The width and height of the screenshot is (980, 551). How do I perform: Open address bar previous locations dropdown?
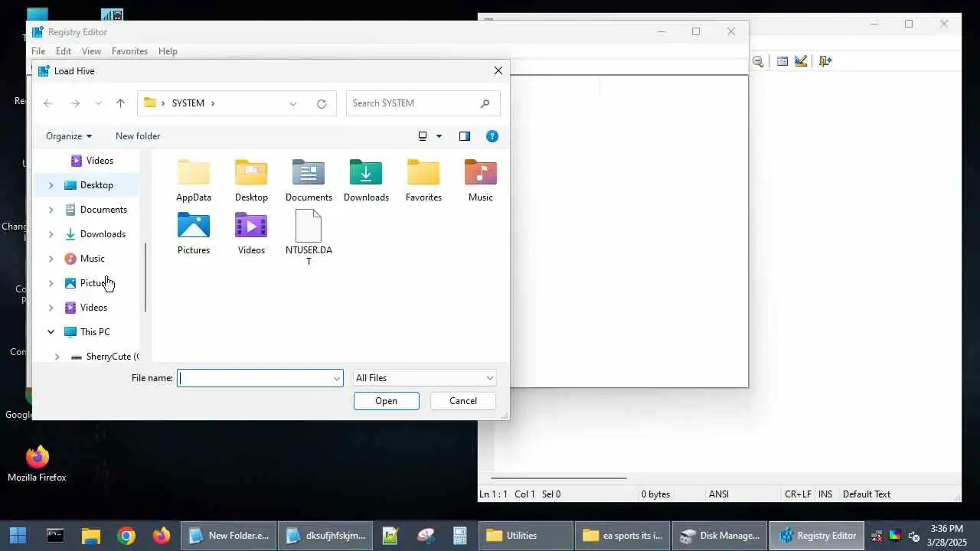pyautogui.click(x=293, y=103)
